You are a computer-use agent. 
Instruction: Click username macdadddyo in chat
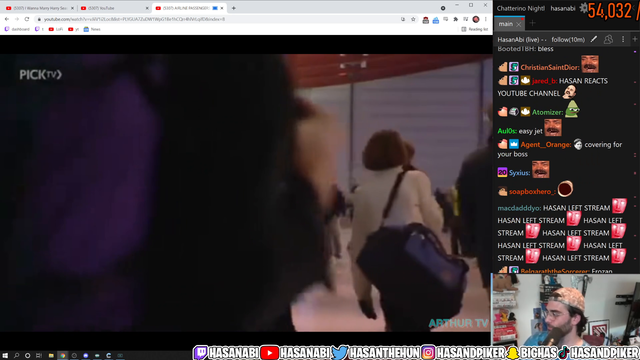coord(519,208)
